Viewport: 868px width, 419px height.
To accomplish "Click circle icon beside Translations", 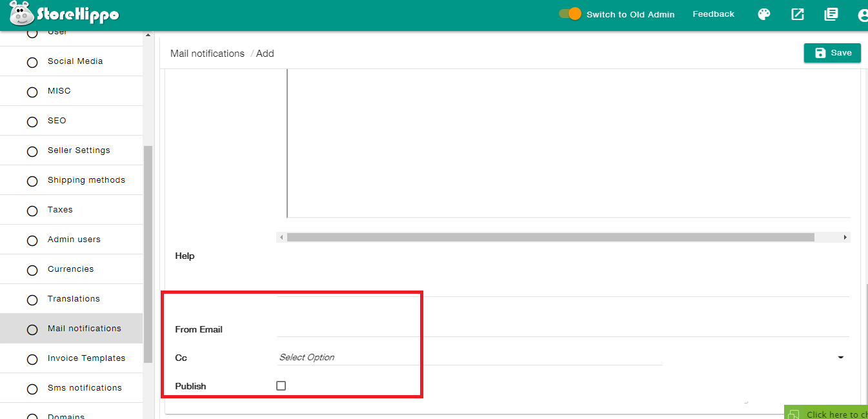I will click(x=32, y=300).
